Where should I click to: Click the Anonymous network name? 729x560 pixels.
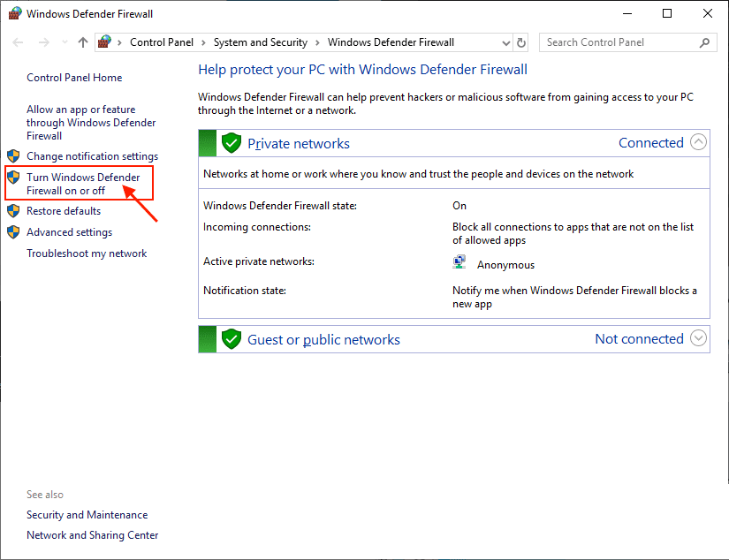coord(505,265)
